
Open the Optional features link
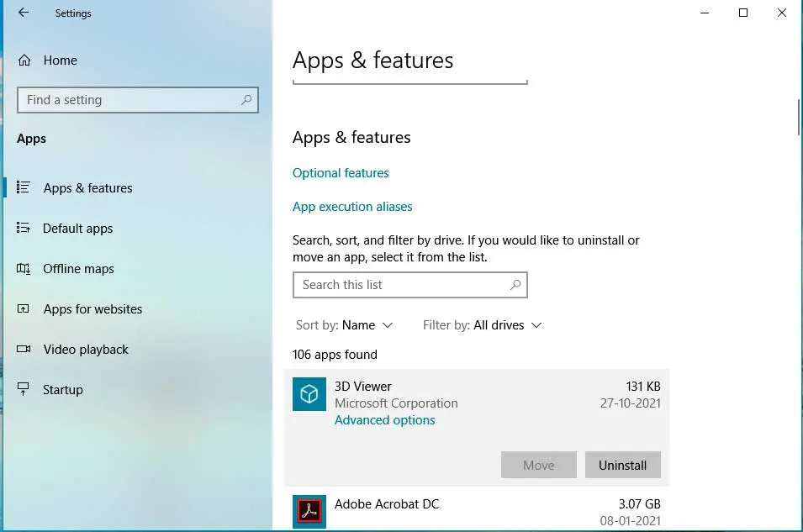pos(341,173)
